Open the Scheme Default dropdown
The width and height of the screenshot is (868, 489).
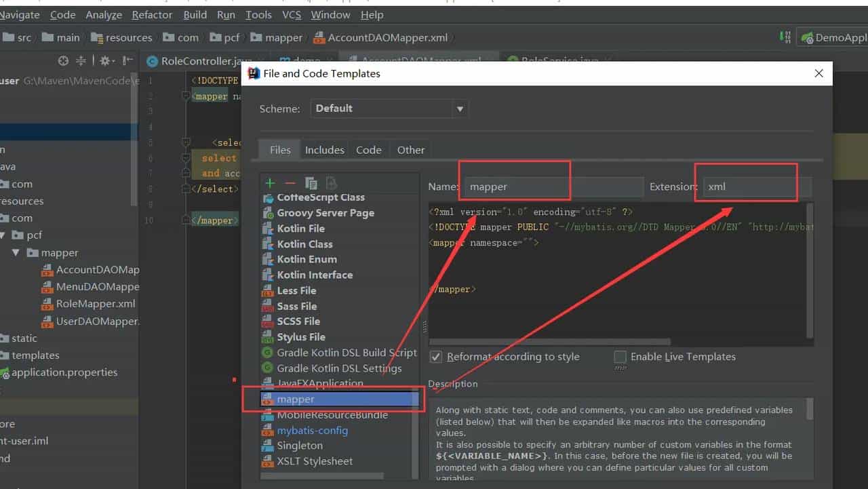[389, 109]
